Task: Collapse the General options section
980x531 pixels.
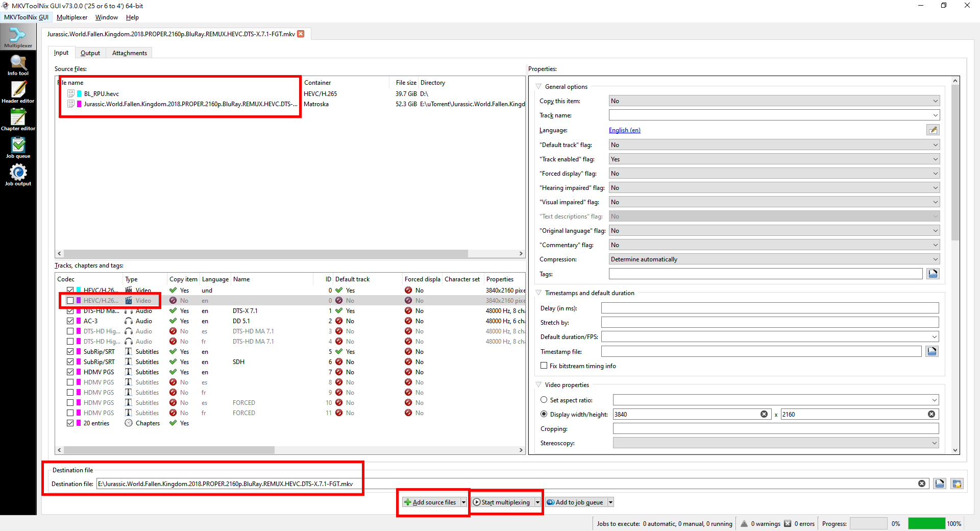Action: pos(538,86)
